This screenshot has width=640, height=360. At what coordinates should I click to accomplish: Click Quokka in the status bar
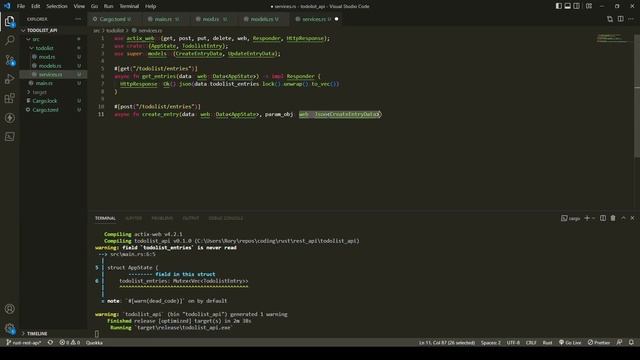(x=94, y=342)
